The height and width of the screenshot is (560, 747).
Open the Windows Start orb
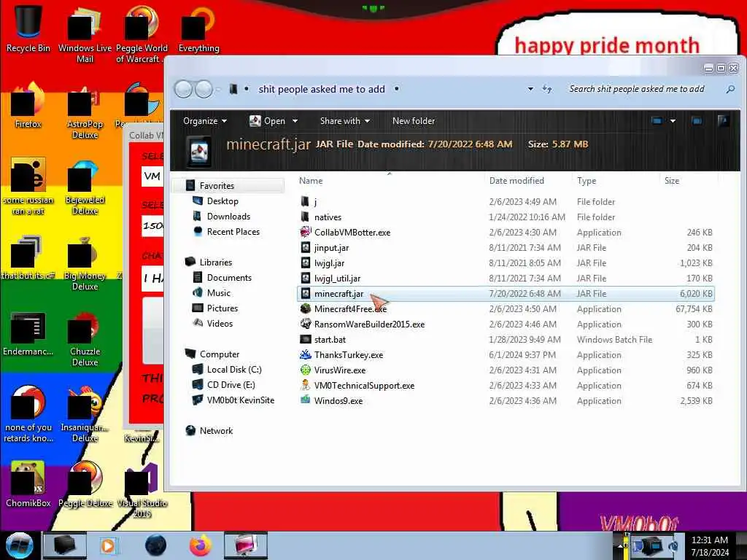[x=19, y=545]
